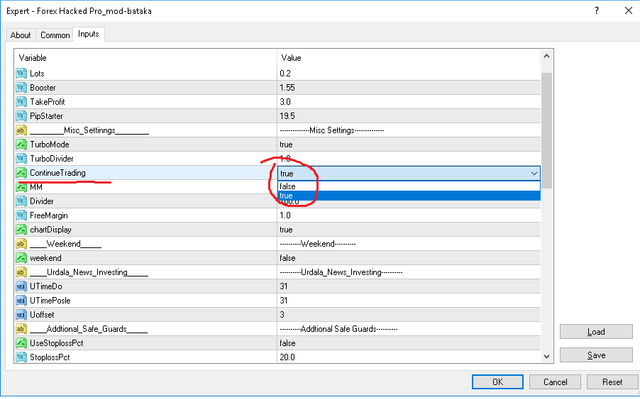The width and height of the screenshot is (640, 399).
Task: Click the Save button
Action: point(596,355)
